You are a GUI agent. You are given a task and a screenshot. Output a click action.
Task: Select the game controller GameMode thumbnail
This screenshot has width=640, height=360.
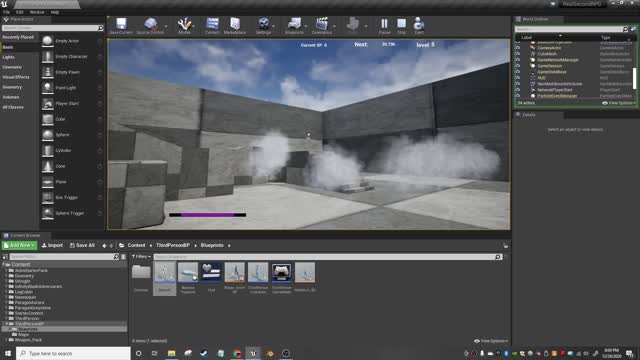click(x=281, y=272)
